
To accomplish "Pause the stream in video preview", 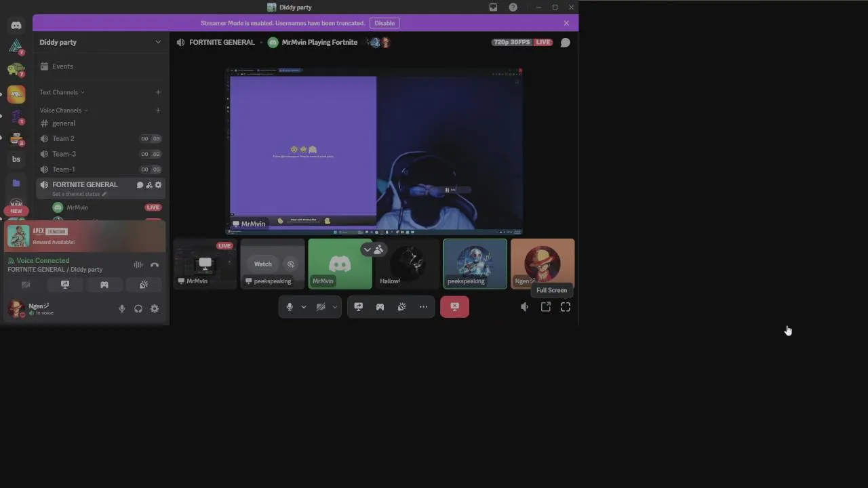I will [447, 190].
